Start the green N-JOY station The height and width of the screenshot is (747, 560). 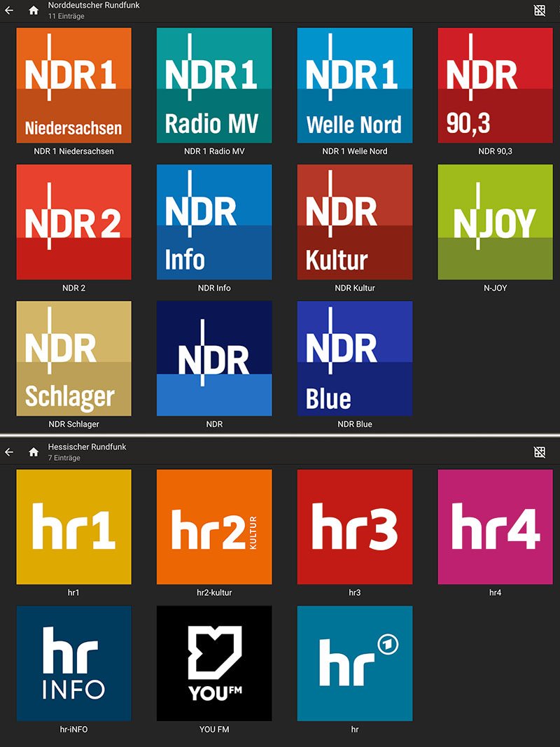tap(495, 222)
